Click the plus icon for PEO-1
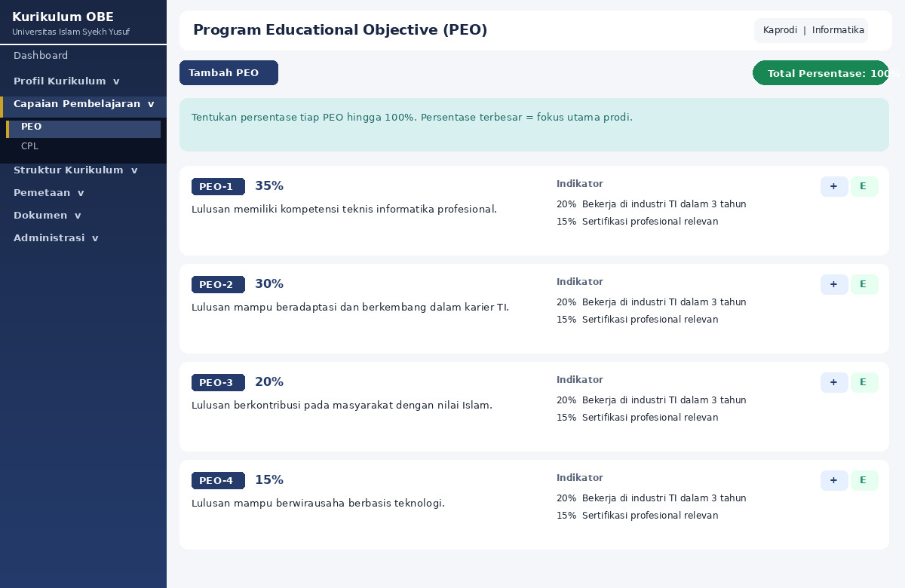Image resolution: width=905 pixels, height=588 pixels. point(834,187)
